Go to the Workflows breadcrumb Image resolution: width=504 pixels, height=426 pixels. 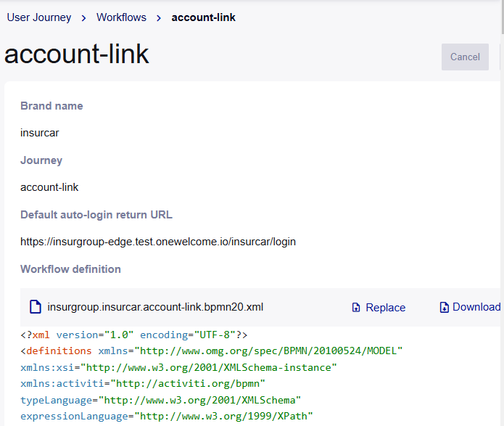tap(122, 17)
